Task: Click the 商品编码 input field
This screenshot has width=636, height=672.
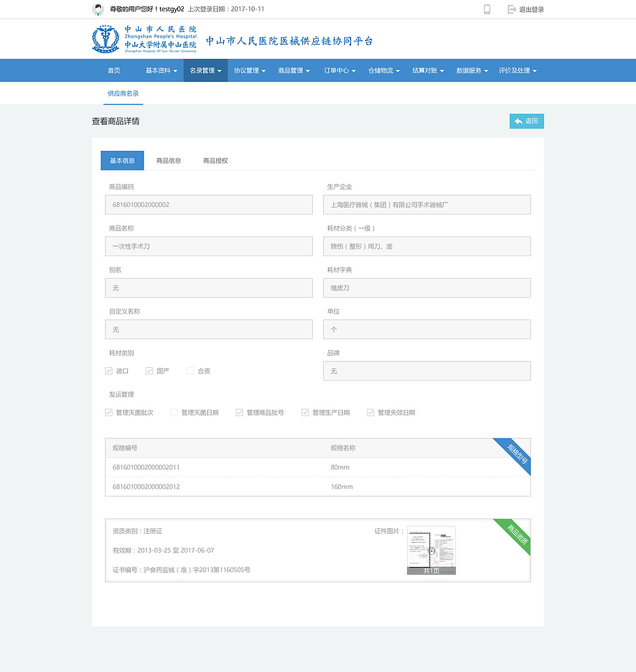Action: pos(209,204)
